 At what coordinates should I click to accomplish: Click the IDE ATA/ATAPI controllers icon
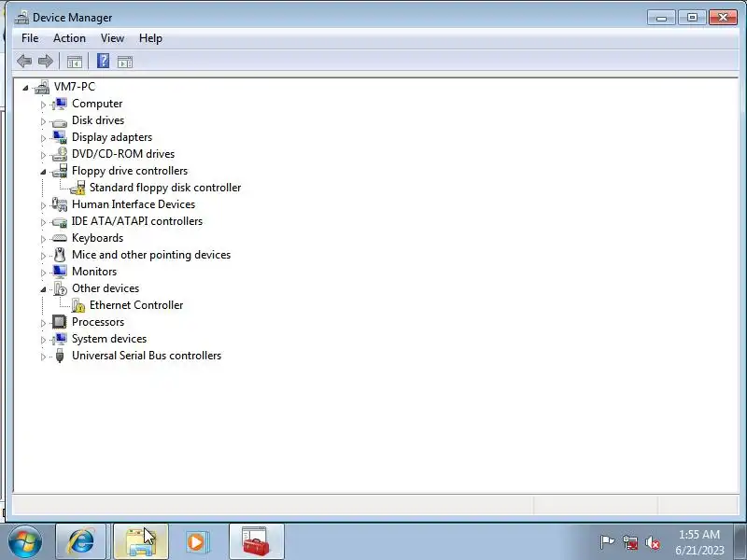tap(60, 221)
